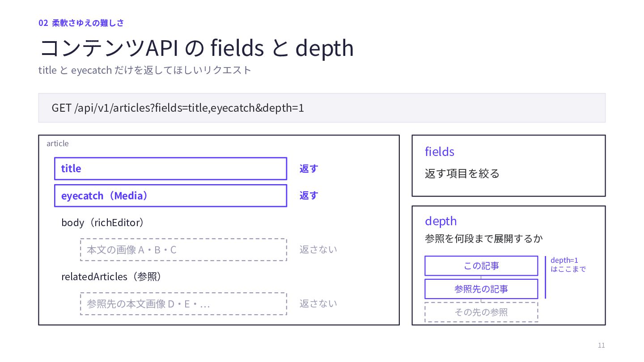644x362 pixels.
Task: Click the slide title コンテンツAPI の fields と depth
Action: 197,47
